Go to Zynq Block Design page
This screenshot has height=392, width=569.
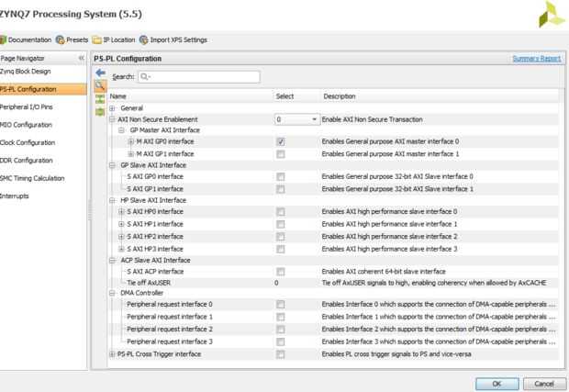26,71
